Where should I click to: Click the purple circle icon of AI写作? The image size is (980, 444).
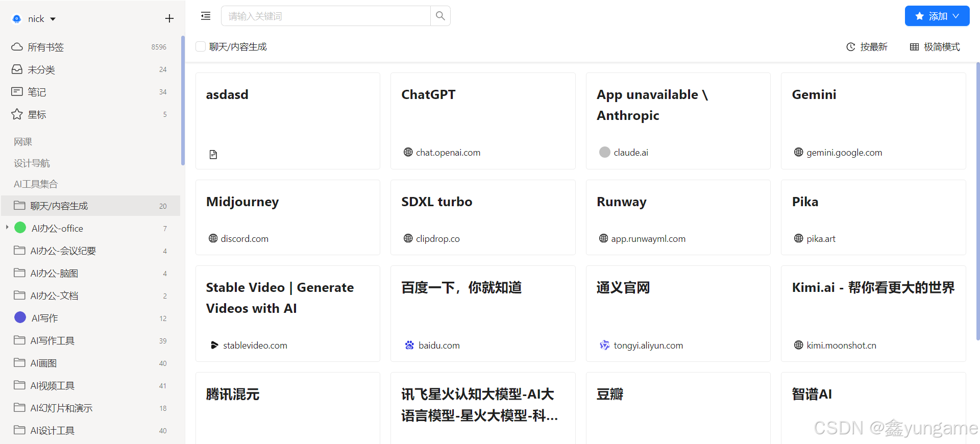(x=20, y=317)
